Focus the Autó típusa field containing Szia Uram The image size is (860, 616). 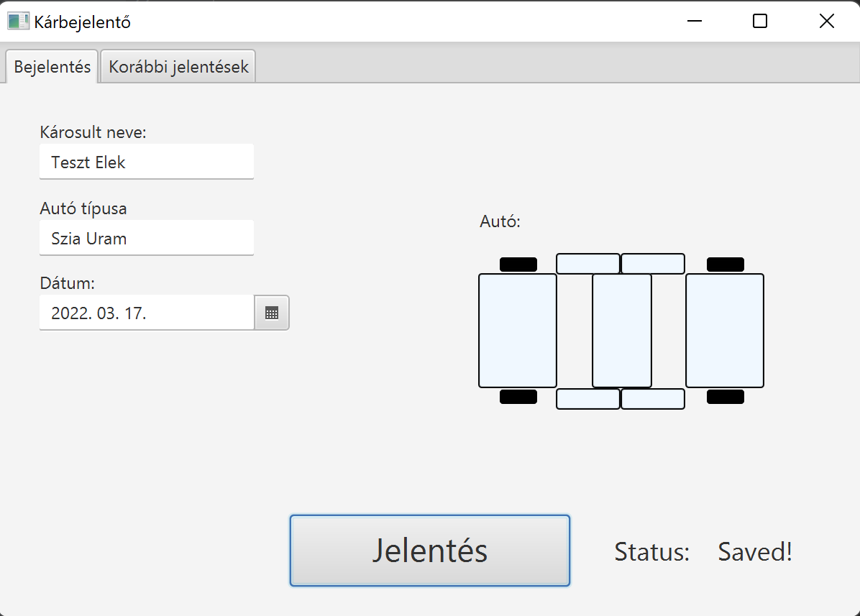(x=147, y=238)
